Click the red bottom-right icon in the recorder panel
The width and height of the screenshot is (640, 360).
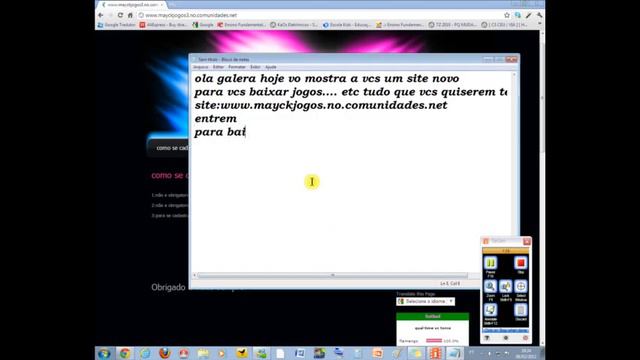[x=525, y=338]
